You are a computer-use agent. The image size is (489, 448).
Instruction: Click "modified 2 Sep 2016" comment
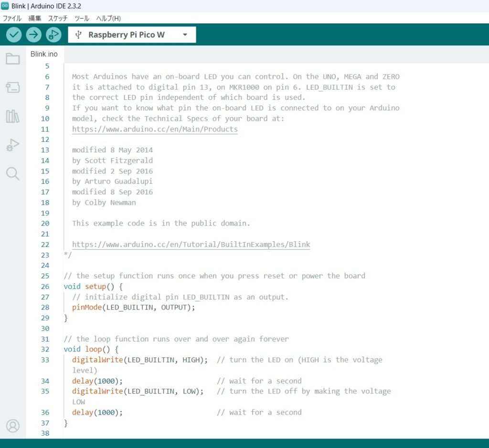pyautogui.click(x=112, y=171)
